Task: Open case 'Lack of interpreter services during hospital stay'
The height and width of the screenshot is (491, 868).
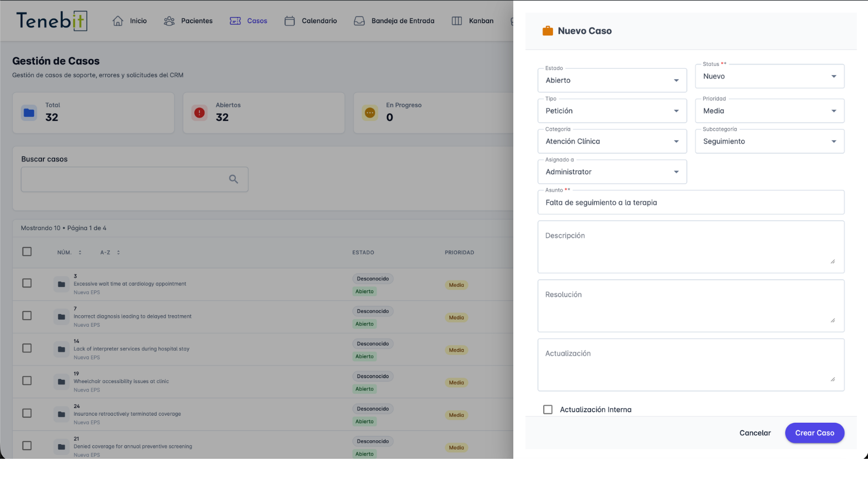Action: [x=132, y=349]
